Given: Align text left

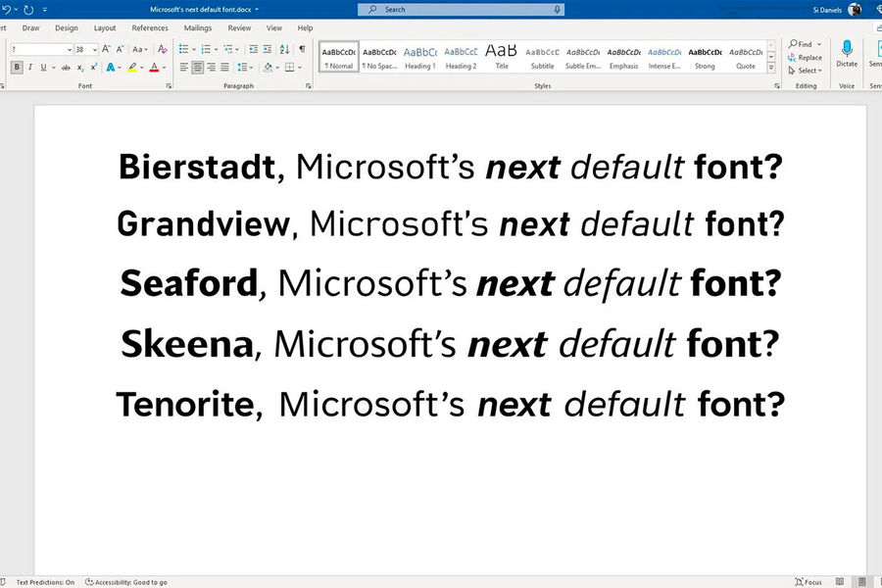Looking at the screenshot, I should tap(184, 68).
